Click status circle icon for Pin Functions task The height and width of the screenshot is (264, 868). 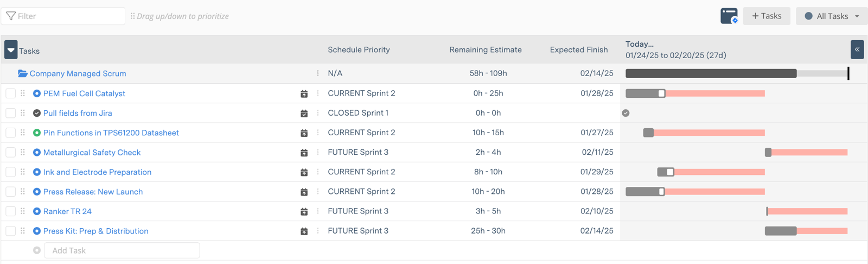pos(37,133)
